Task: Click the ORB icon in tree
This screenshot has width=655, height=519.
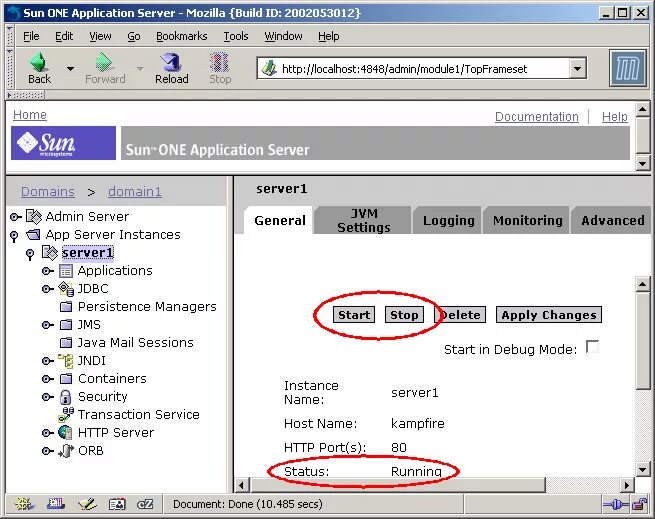Action: click(66, 451)
